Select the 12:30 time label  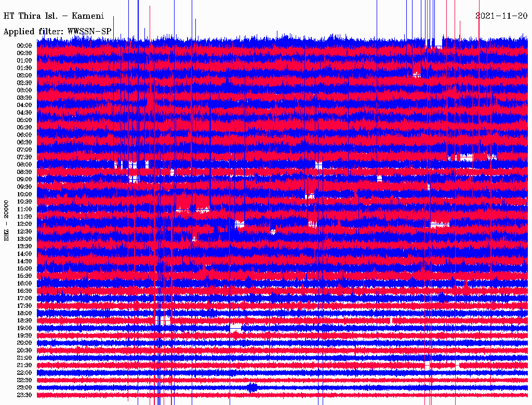click(24, 232)
